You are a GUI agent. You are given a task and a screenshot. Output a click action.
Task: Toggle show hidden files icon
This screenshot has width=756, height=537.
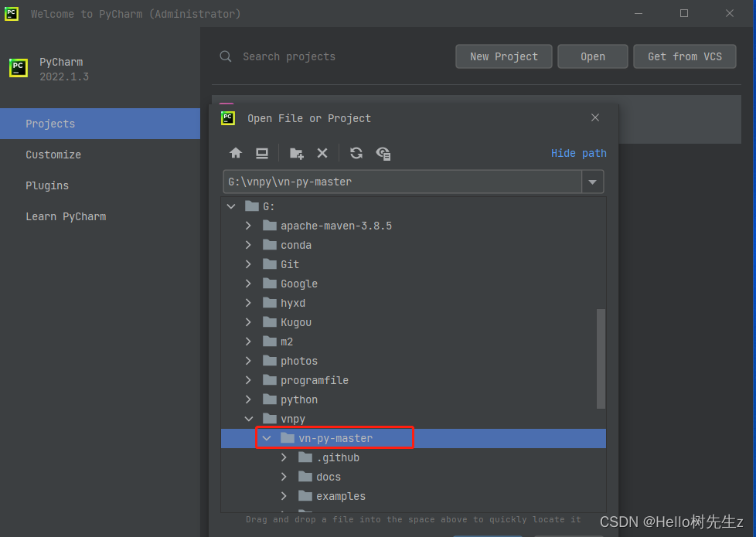[x=383, y=153]
